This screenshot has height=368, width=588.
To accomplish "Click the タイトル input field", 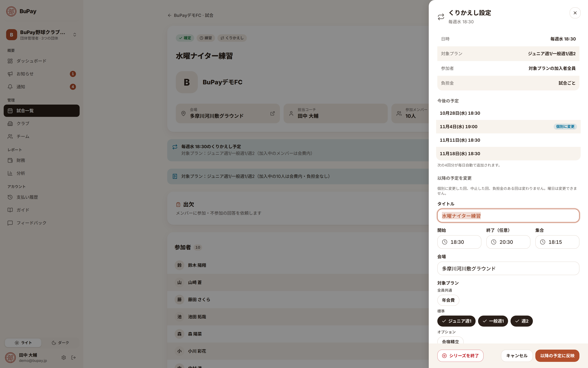I will coord(508,216).
